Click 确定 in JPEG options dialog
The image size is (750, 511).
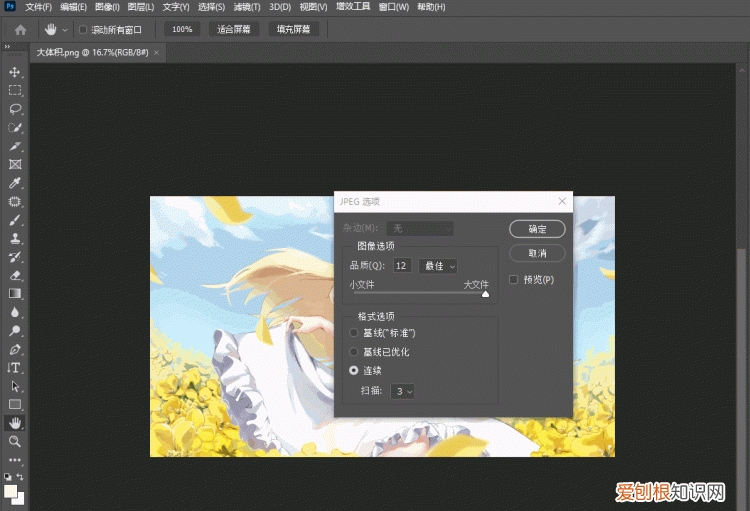[x=537, y=229]
